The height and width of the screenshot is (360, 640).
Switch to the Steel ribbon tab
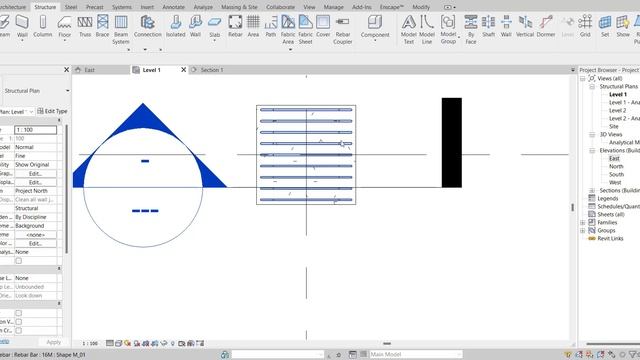coord(71,7)
